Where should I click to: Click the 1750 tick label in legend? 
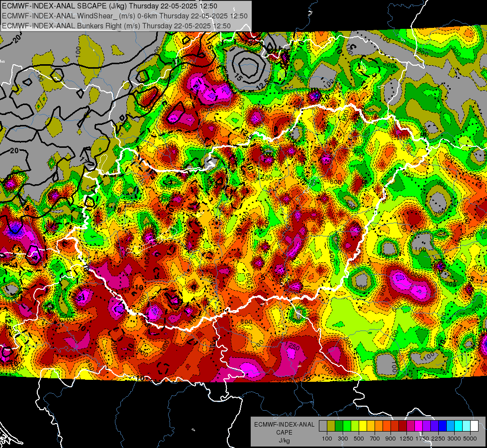(x=422, y=439)
